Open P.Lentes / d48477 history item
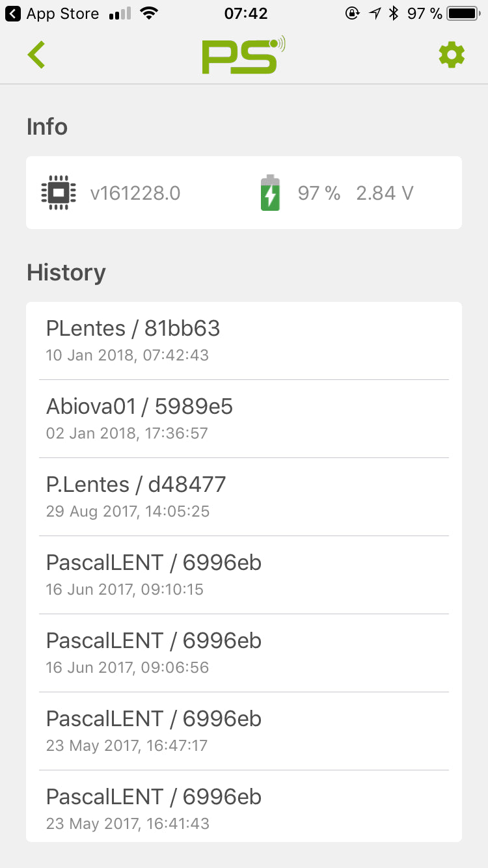 tap(244, 496)
